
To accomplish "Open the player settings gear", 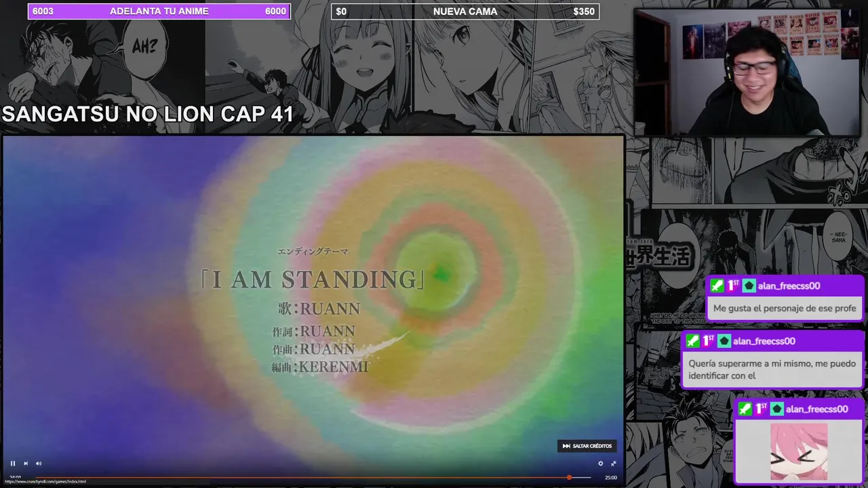I will [600, 464].
